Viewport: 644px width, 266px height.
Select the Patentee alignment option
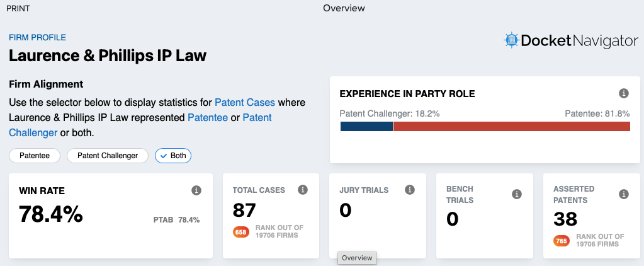(x=35, y=156)
